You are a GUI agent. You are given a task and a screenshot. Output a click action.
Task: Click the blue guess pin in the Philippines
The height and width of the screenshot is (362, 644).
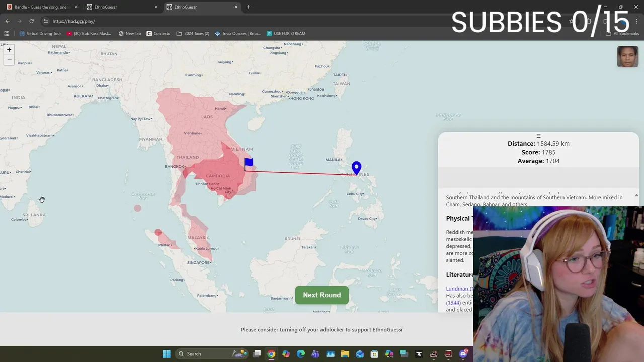tap(356, 168)
